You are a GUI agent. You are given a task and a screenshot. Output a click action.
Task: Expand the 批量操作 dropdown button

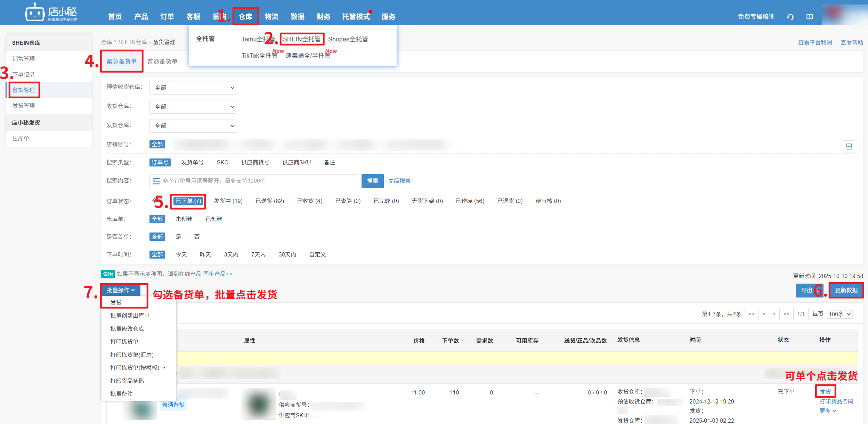[120, 290]
